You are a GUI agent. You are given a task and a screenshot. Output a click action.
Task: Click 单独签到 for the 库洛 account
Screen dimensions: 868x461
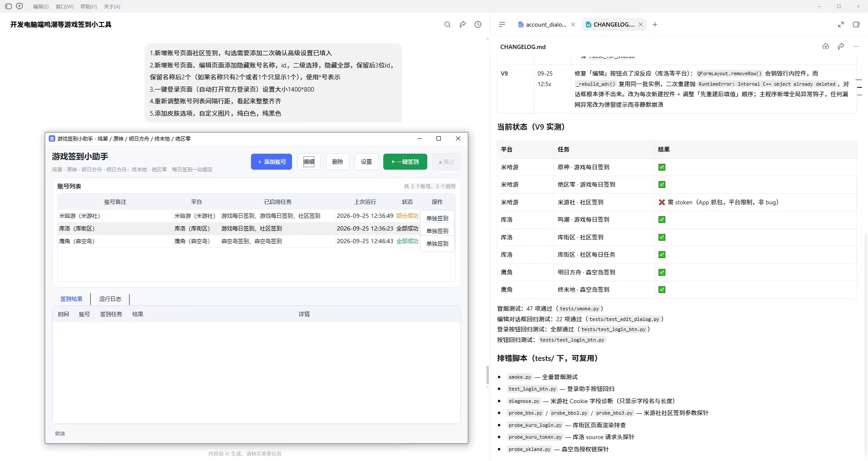(x=437, y=231)
